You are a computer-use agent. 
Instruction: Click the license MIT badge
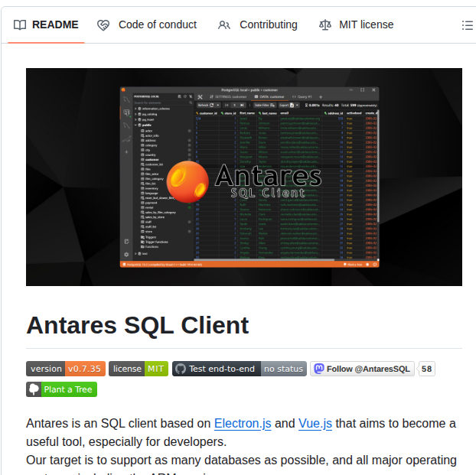click(139, 369)
